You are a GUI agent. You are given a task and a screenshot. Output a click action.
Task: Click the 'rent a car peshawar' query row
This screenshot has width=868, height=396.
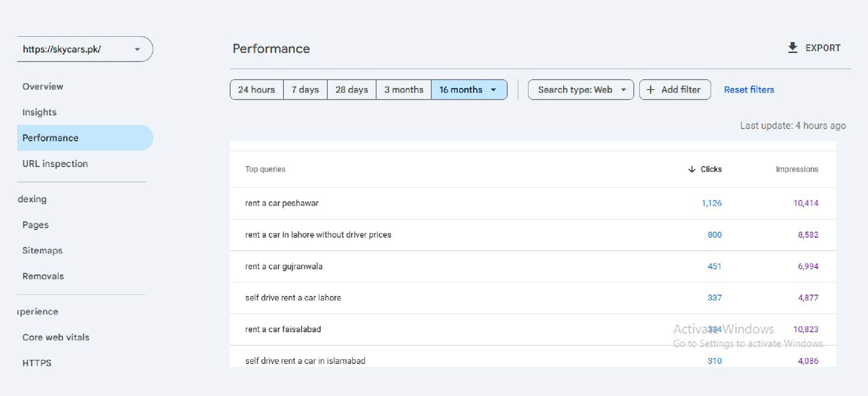point(282,203)
